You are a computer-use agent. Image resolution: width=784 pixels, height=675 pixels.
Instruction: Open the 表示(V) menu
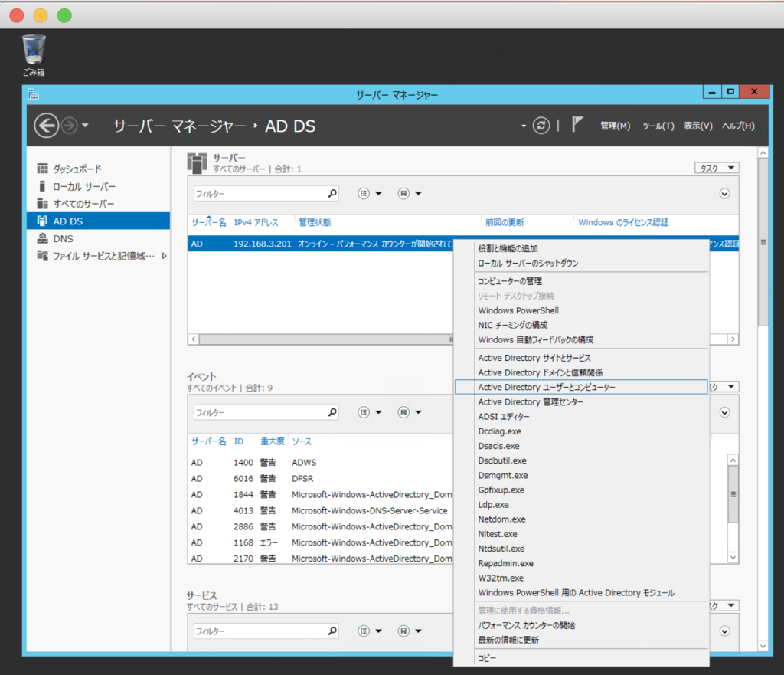coord(698,126)
